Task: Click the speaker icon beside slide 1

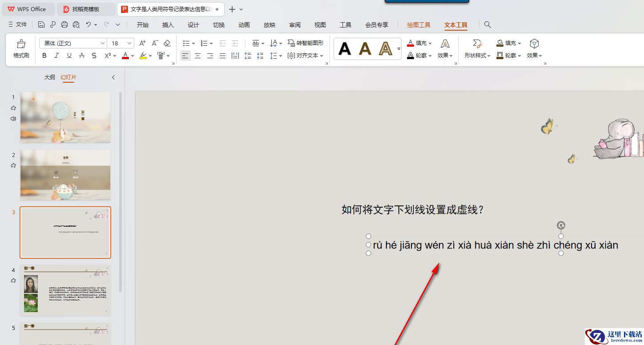Action: [x=13, y=119]
